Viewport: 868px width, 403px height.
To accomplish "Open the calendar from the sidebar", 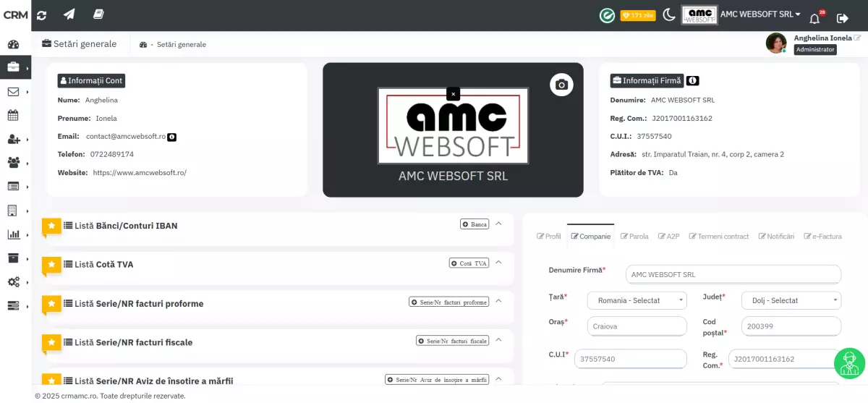I will (x=13, y=115).
